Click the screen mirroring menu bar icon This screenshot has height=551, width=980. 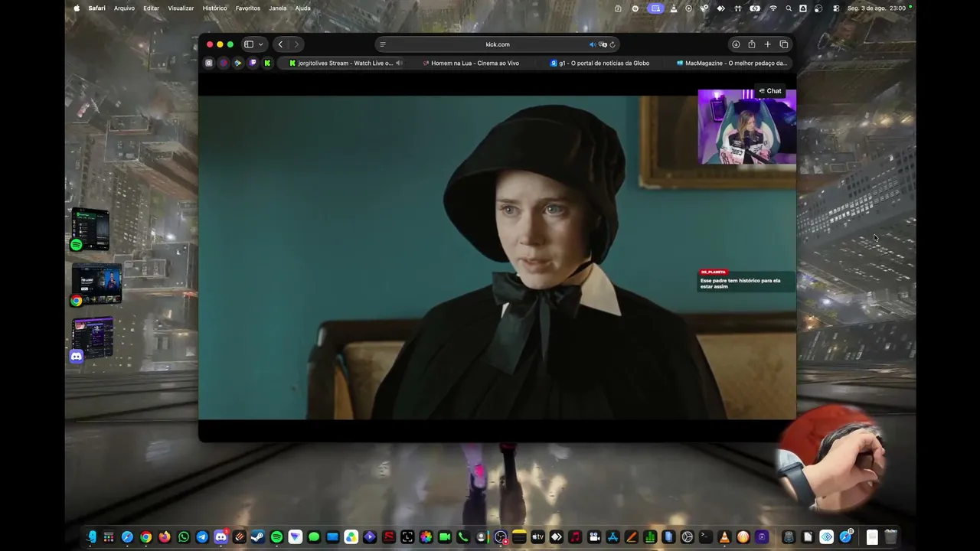[x=655, y=8]
